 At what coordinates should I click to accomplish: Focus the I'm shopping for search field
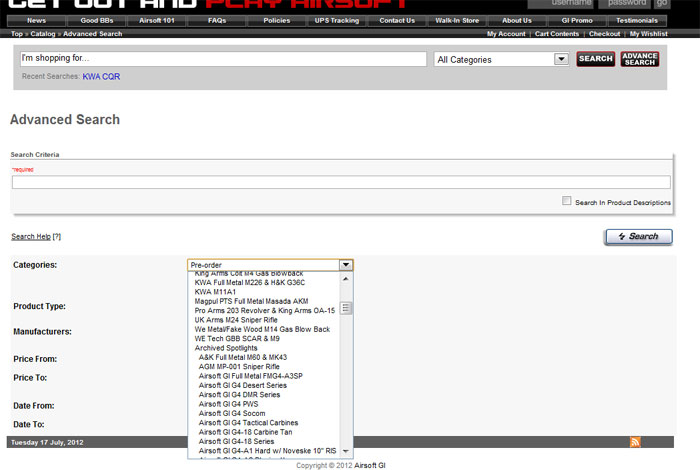[x=223, y=59]
